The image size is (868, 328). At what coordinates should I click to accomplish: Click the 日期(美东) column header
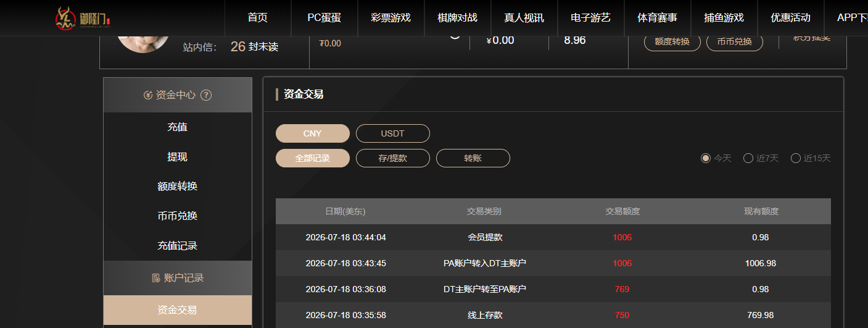pos(345,211)
